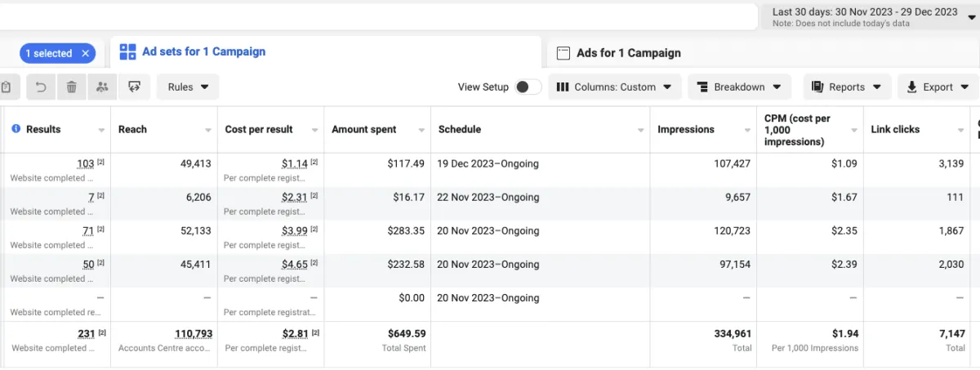This screenshot has height=370, width=980.
Task: Click the duplicate clipboard icon
Action: point(7,87)
